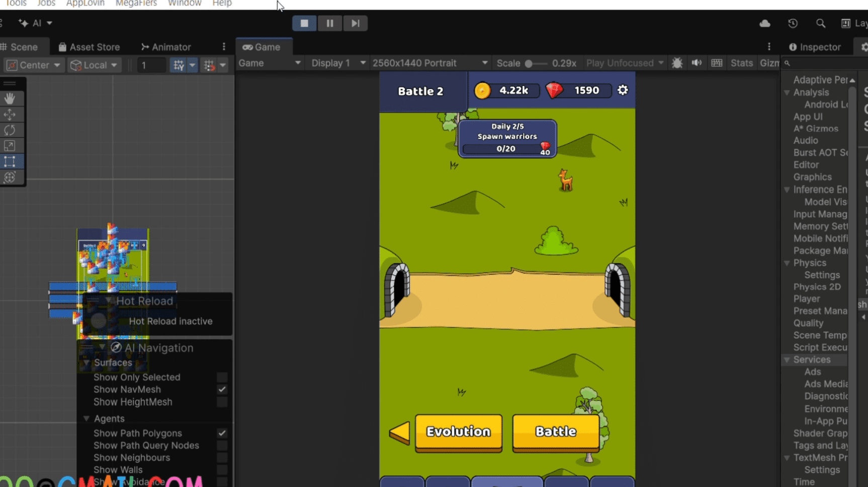Select the Scale tool
The width and height of the screenshot is (868, 487).
pyautogui.click(x=10, y=146)
